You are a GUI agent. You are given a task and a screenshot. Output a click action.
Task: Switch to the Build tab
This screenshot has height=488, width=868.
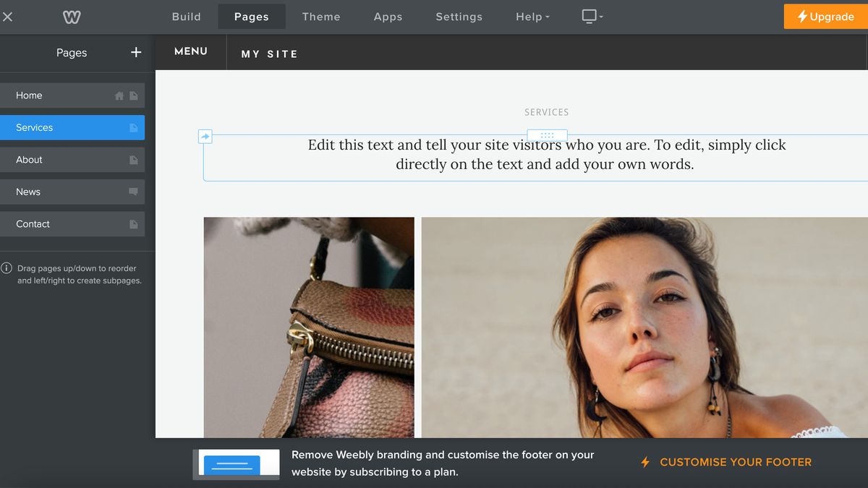coord(186,16)
